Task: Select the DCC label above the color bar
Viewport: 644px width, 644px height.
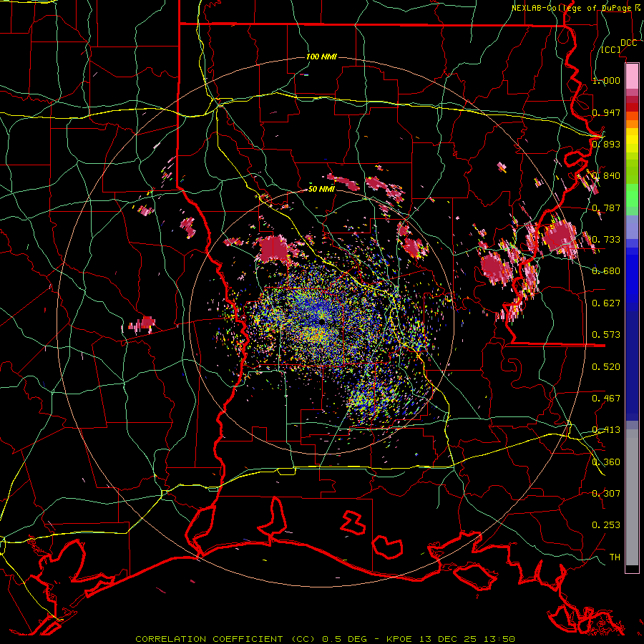Action: point(628,43)
